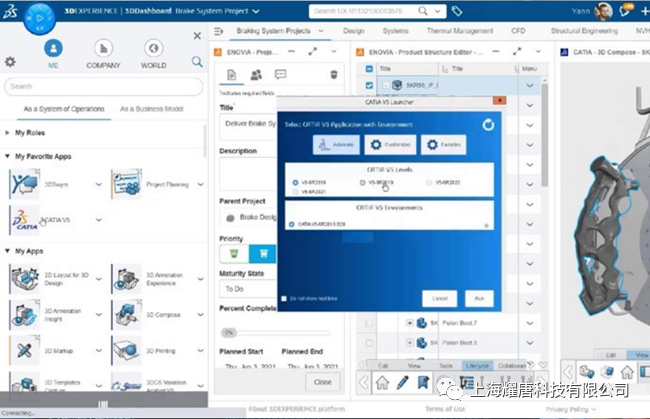Screen dimensions: 650x419
Task: Open the Project Planning dropdown chevron
Action: [200, 184]
